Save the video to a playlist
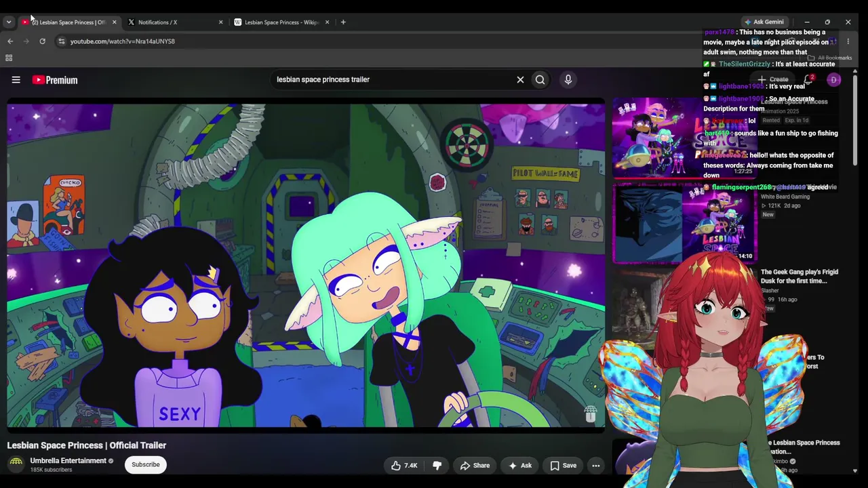The height and width of the screenshot is (488, 868). (563, 466)
